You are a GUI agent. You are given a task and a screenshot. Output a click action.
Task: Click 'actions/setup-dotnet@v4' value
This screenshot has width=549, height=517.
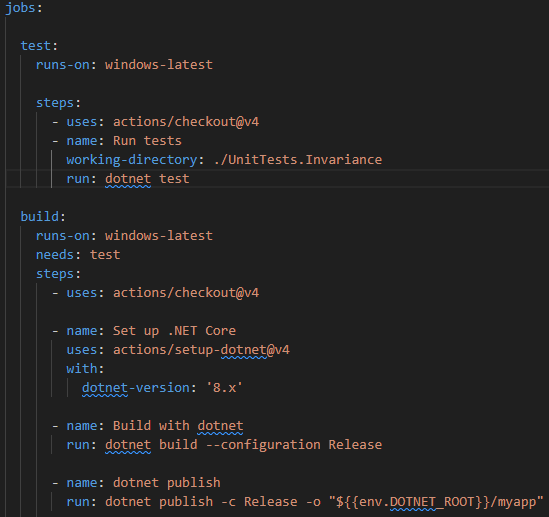[x=201, y=350]
